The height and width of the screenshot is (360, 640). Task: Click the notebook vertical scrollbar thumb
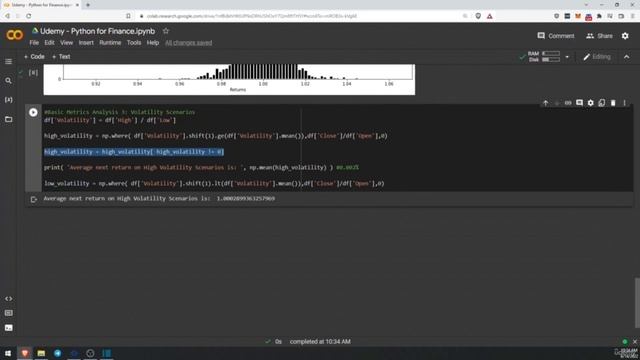(637, 302)
